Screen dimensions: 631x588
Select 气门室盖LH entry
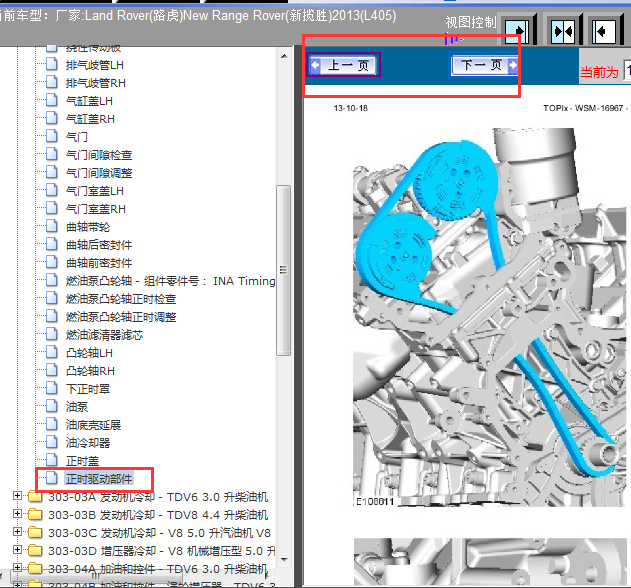[x=95, y=192]
